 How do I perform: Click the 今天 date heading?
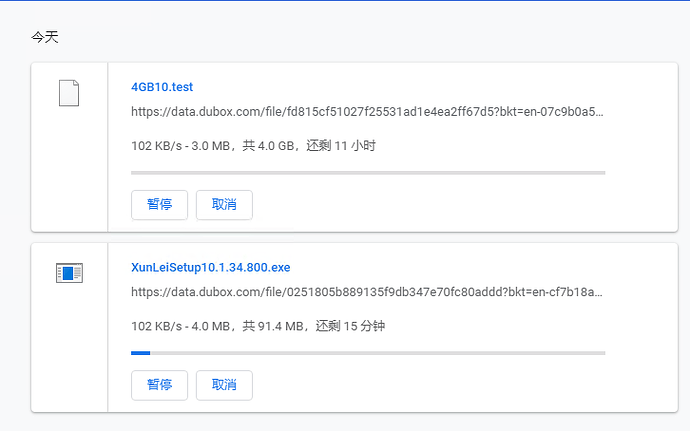pos(45,37)
